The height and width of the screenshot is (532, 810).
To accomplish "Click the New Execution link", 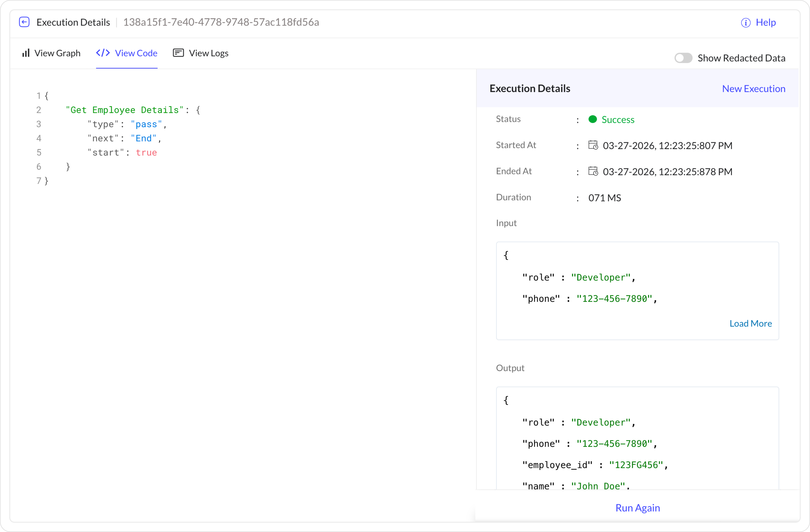I will (754, 88).
